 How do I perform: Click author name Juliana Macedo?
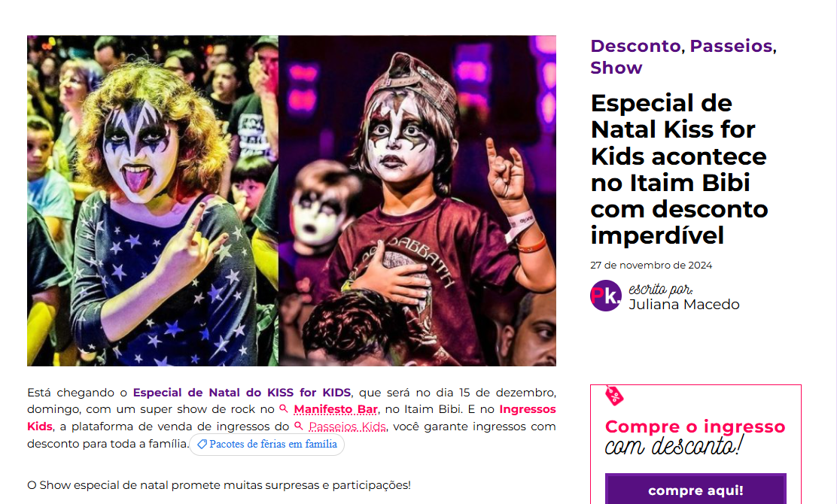(x=683, y=305)
